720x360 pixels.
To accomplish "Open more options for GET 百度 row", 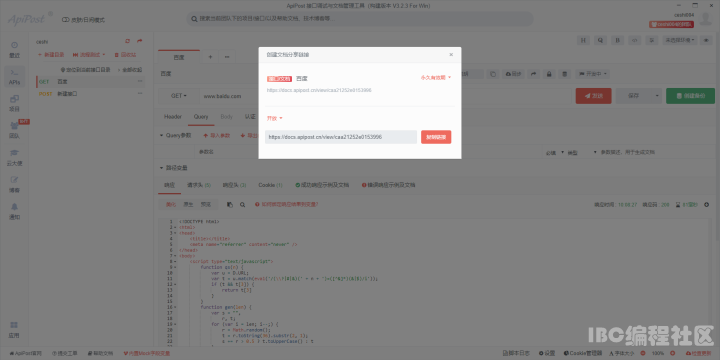I will [140, 82].
